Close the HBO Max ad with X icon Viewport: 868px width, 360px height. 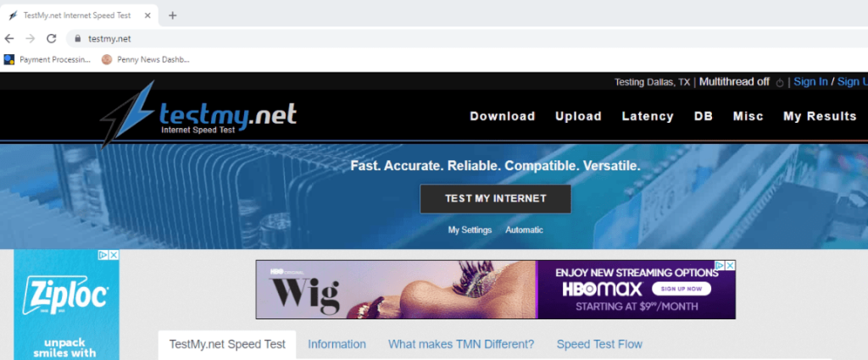[x=730, y=265]
